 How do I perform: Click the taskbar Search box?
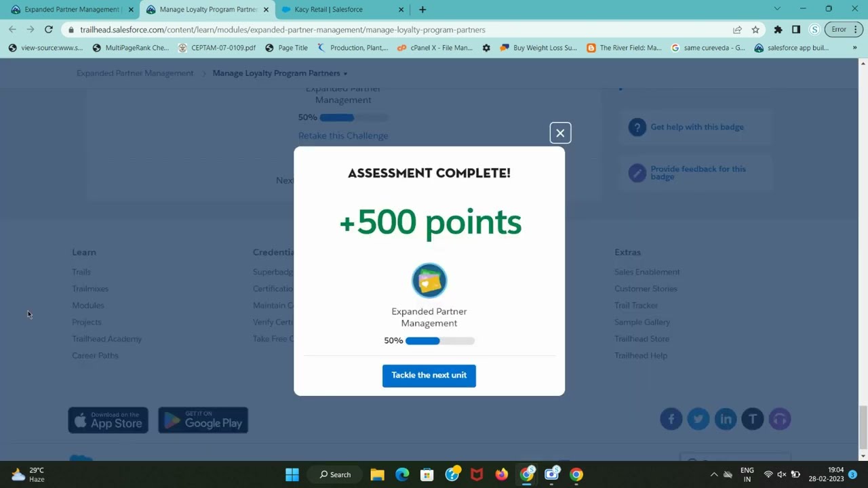point(336,474)
